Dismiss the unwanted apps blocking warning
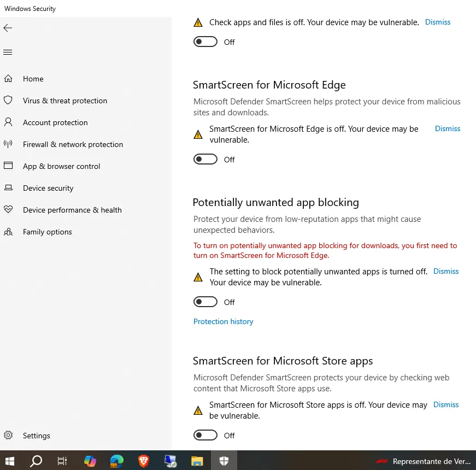 point(445,272)
